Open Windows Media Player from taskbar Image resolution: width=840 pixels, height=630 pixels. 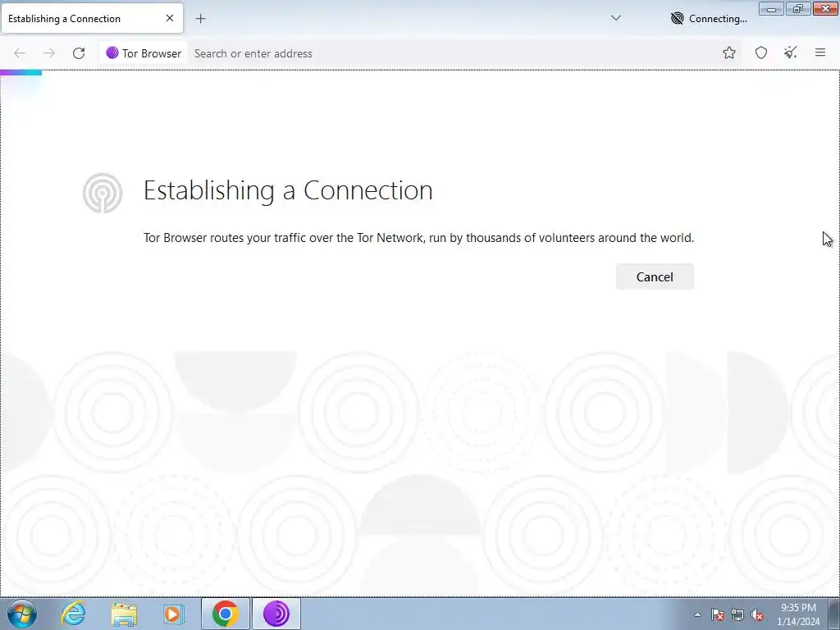coord(174,614)
